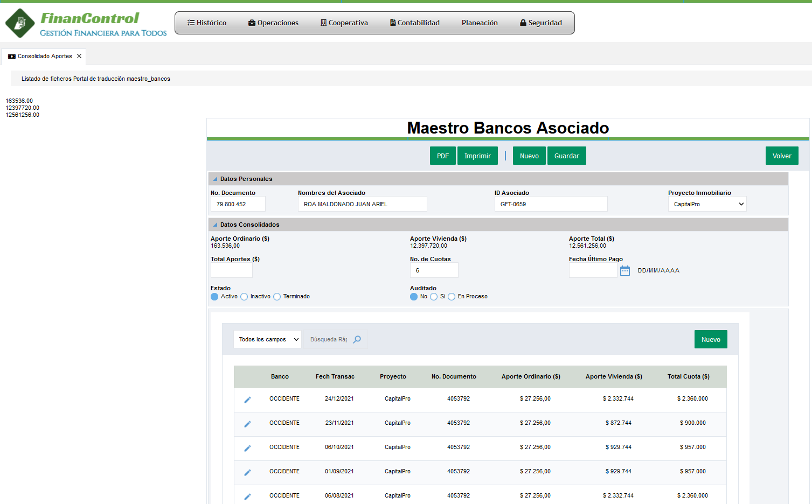Edit the row dated 23/11/2021

248,424
